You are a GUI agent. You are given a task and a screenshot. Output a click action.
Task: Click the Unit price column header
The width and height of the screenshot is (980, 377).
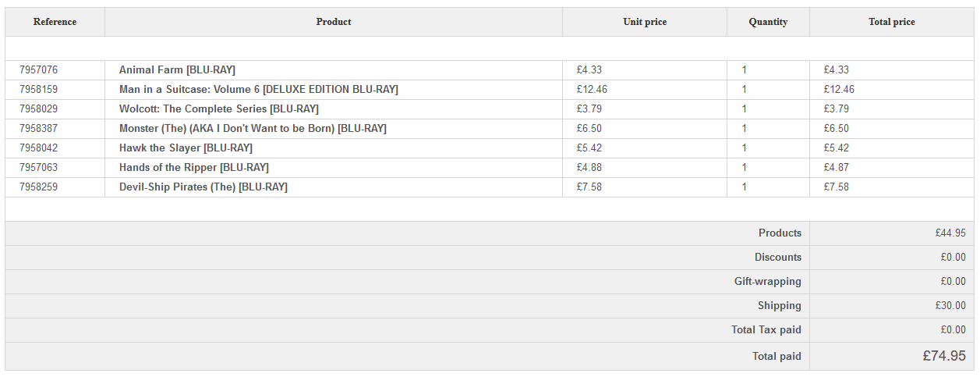645,22
